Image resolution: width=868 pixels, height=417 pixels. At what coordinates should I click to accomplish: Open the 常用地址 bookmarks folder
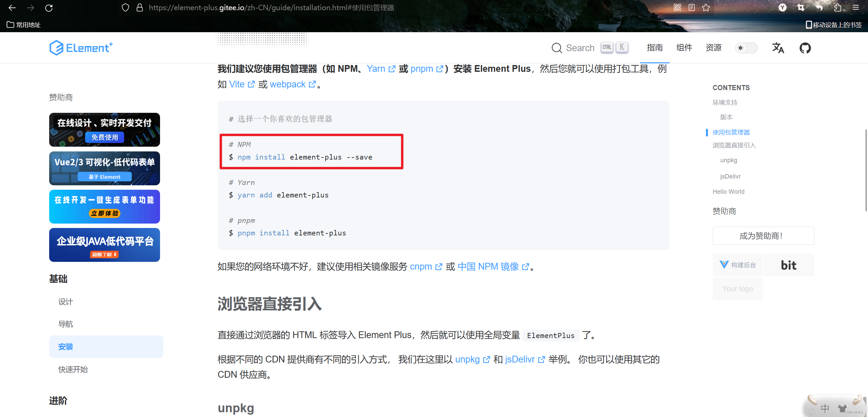24,25
